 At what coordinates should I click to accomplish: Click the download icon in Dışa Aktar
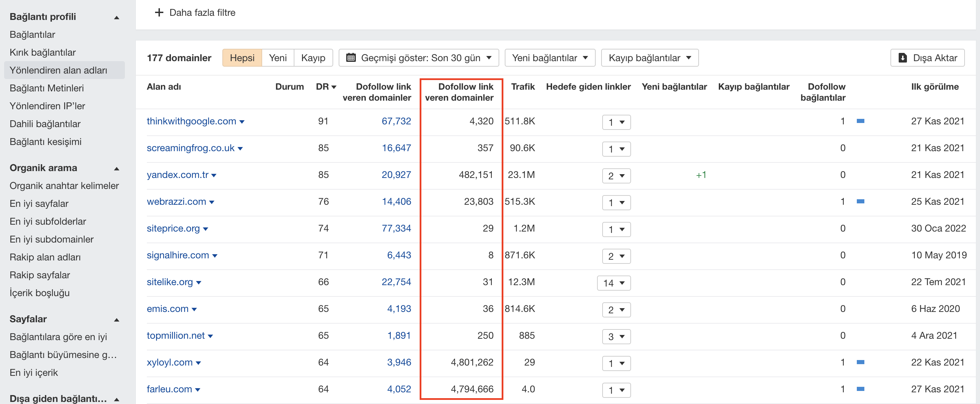coord(902,58)
